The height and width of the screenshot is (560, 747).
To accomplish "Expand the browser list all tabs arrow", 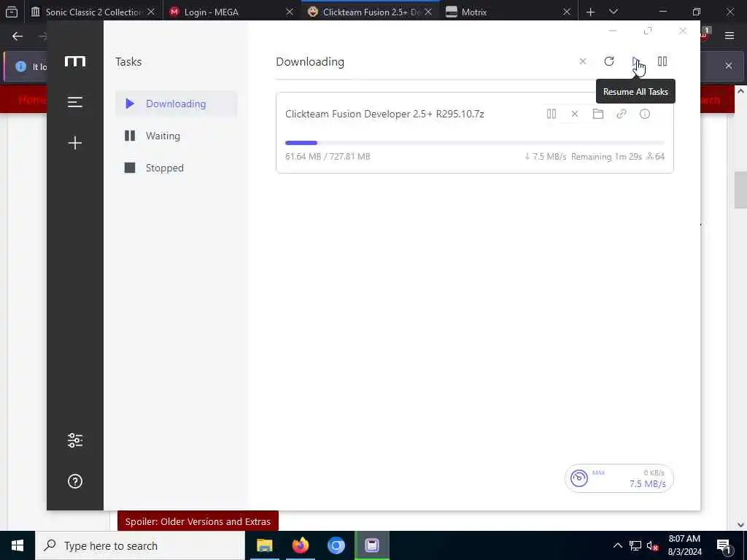I will pyautogui.click(x=614, y=12).
